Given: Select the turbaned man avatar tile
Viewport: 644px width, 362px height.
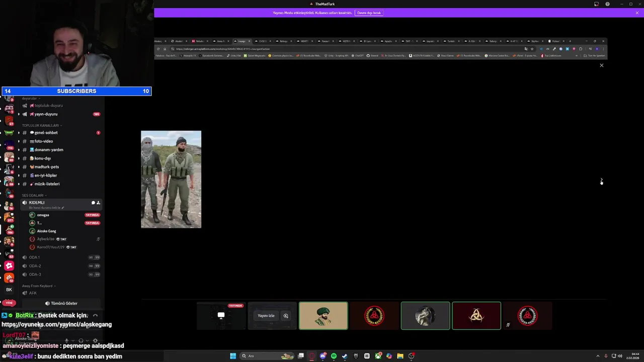Looking at the screenshot, I should pyautogui.click(x=323, y=316).
